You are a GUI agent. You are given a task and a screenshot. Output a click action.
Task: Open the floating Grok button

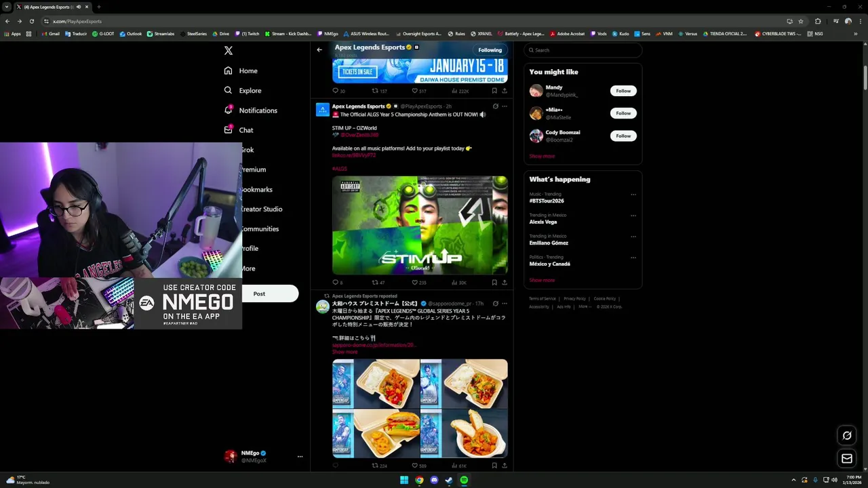click(x=847, y=436)
